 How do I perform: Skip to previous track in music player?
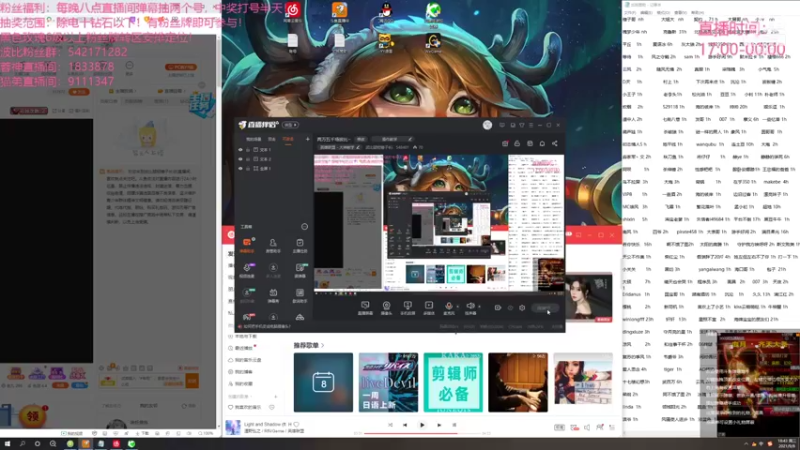click(x=405, y=425)
